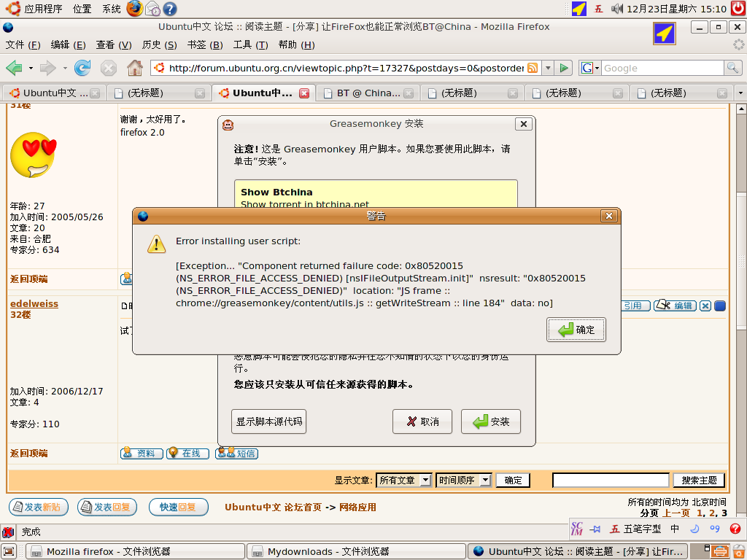Open the 时间顺序 sort dropdown
747x560 pixels.
tap(463, 480)
